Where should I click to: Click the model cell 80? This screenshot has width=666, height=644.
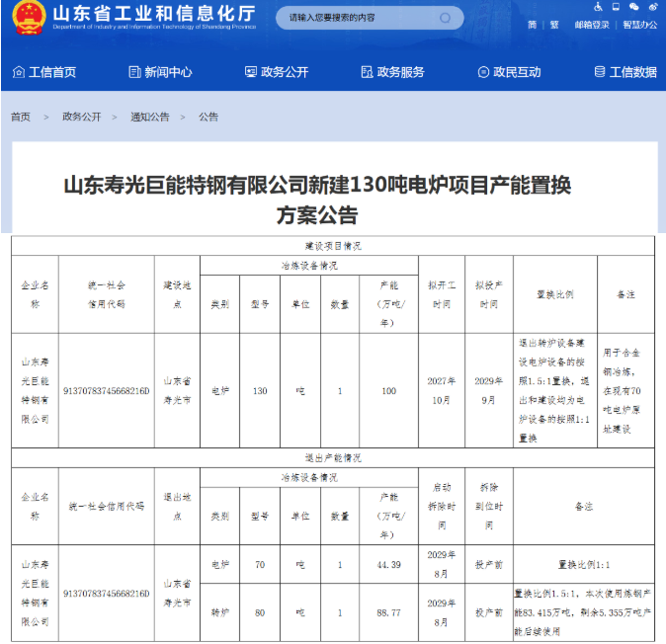pos(260,612)
